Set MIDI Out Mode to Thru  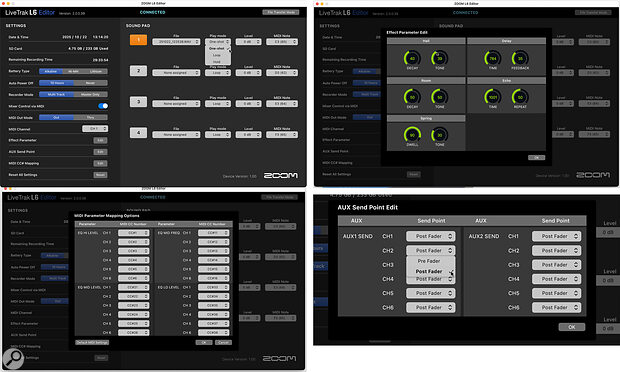91,117
